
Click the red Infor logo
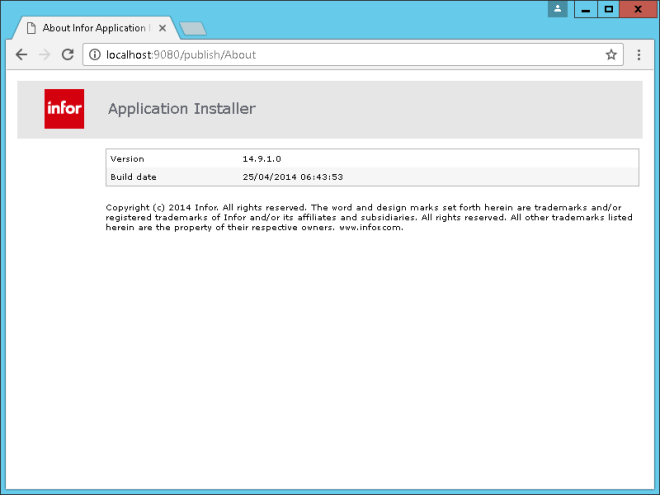(x=64, y=109)
